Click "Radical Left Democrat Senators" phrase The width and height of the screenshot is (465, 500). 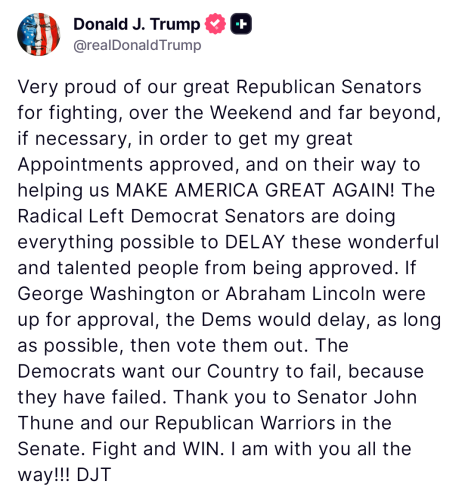[x=161, y=216]
